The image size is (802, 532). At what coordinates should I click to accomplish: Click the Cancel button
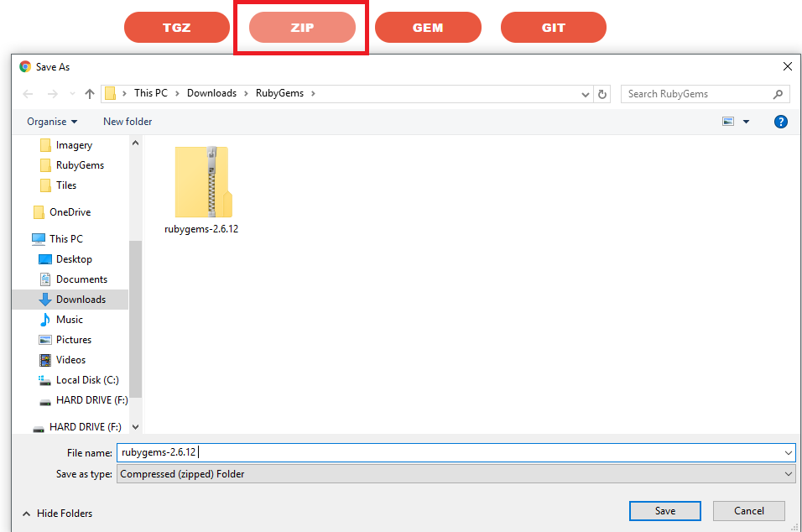(x=749, y=511)
